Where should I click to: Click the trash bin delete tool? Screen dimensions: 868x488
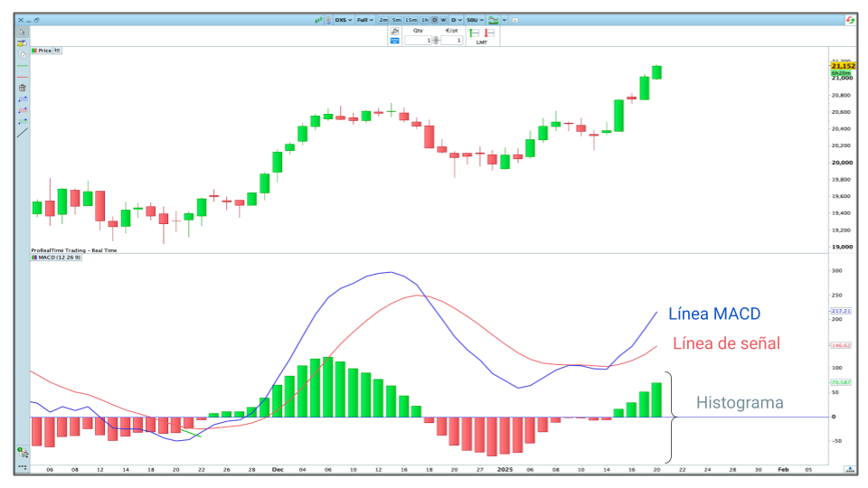tap(22, 88)
